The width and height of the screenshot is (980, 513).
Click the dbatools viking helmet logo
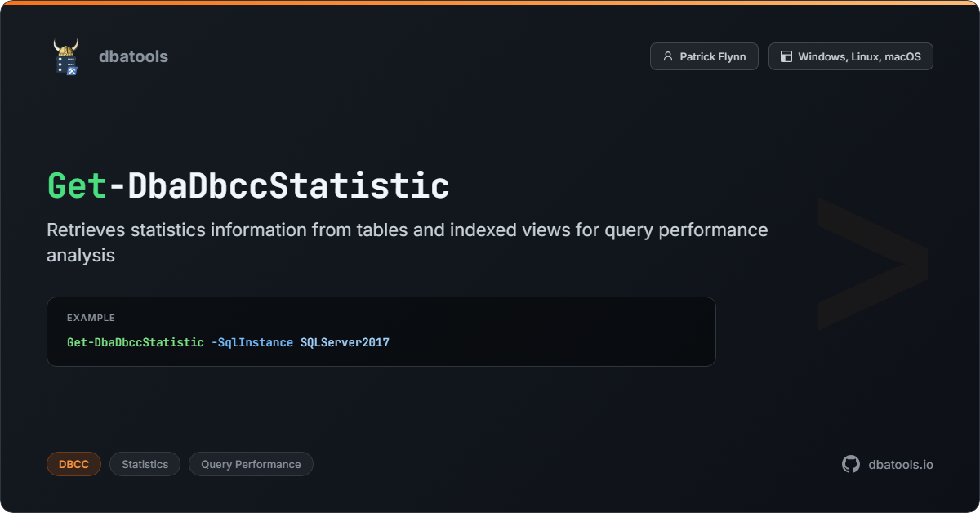(66, 56)
